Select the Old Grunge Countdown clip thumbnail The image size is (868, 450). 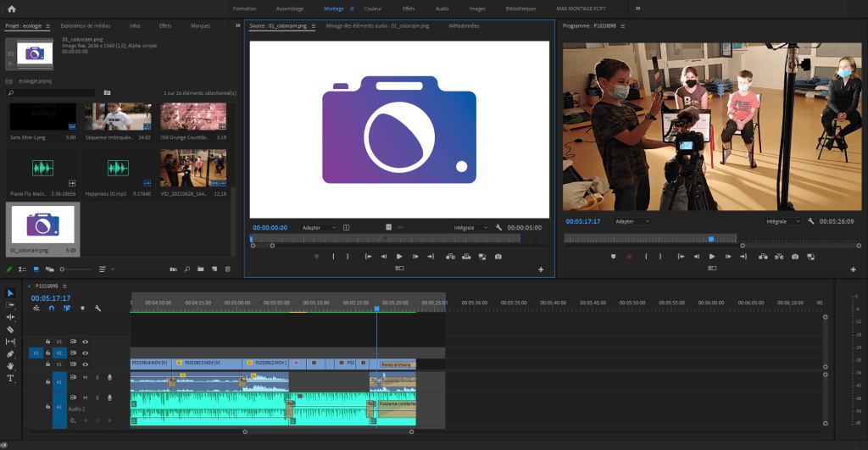click(193, 117)
